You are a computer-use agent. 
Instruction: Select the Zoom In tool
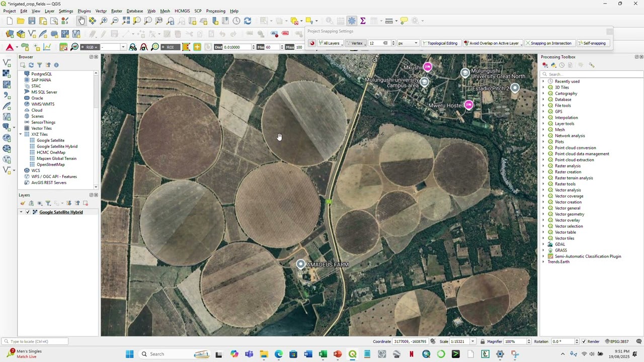(x=104, y=21)
